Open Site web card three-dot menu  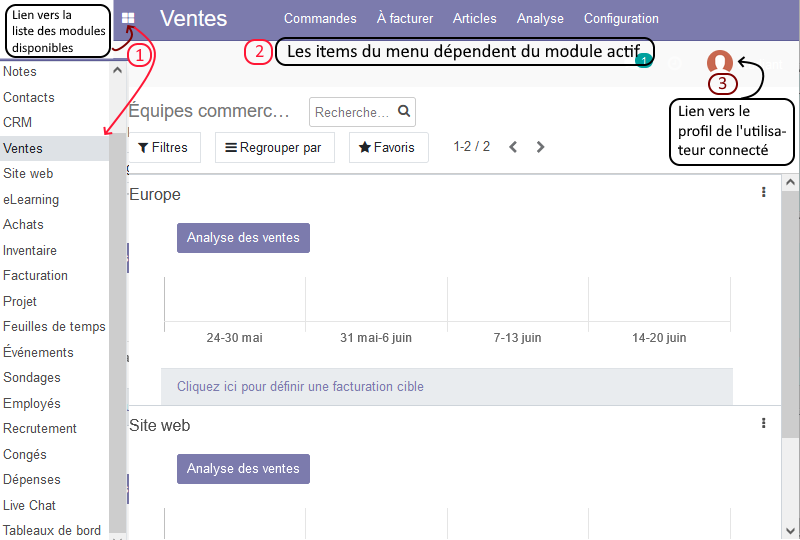pyautogui.click(x=763, y=423)
